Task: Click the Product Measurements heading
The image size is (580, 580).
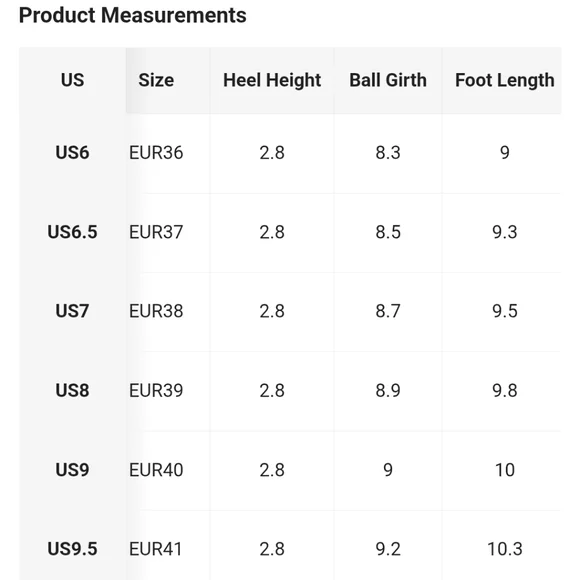Action: point(132,16)
